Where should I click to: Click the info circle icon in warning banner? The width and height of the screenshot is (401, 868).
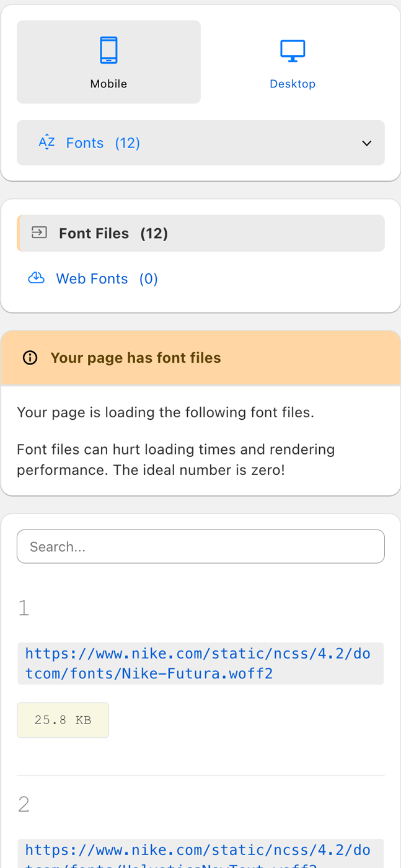pyautogui.click(x=30, y=358)
